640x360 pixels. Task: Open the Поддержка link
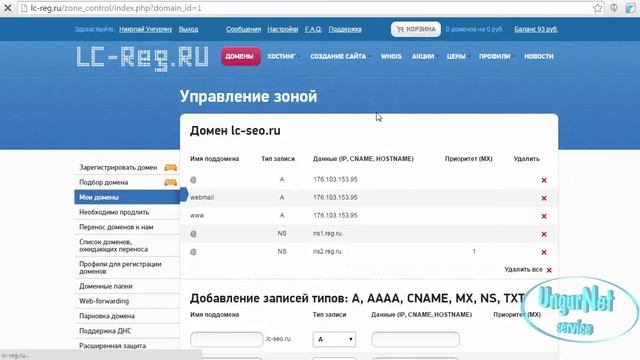point(345,29)
